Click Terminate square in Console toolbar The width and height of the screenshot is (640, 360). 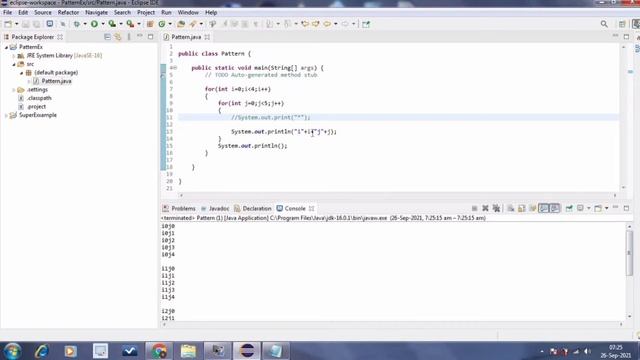click(x=474, y=209)
